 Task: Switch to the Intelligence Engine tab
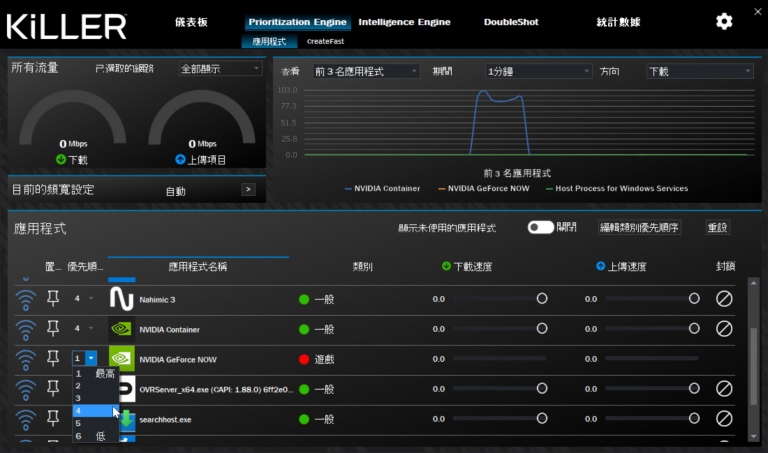coord(404,22)
